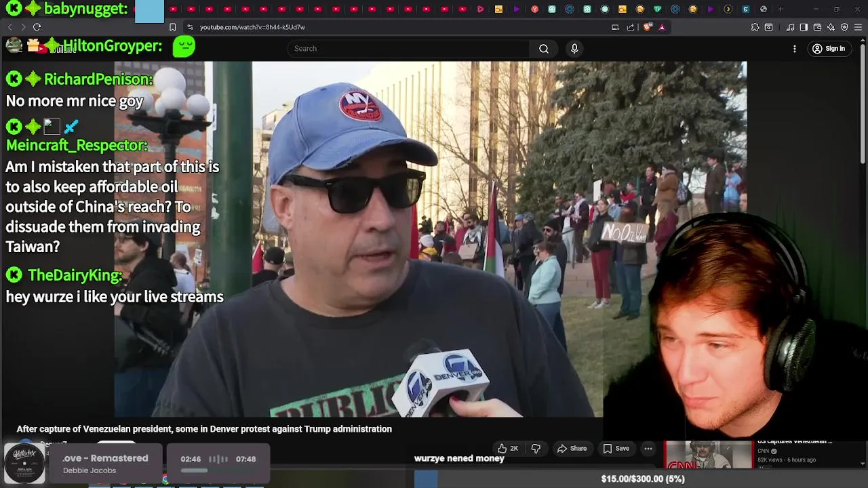Click the donation goal $15.00/$300.00 bar
The height and width of the screenshot is (488, 868).
tap(643, 479)
